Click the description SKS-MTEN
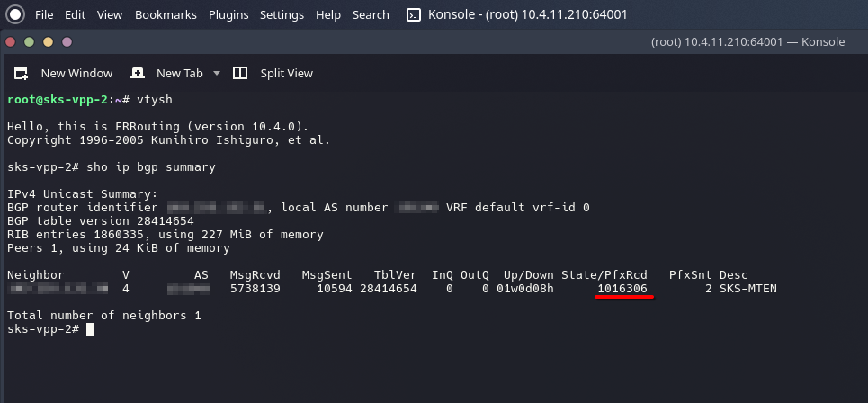 point(747,289)
